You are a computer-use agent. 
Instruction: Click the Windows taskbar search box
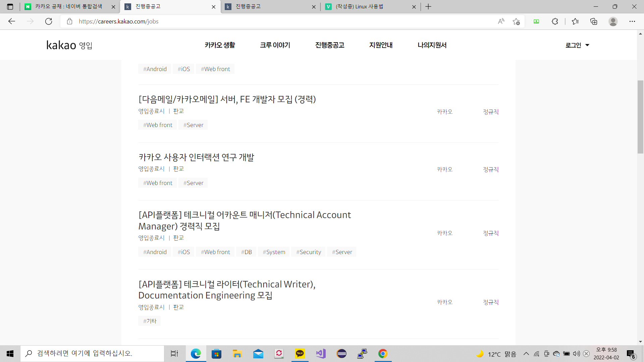tap(93, 354)
